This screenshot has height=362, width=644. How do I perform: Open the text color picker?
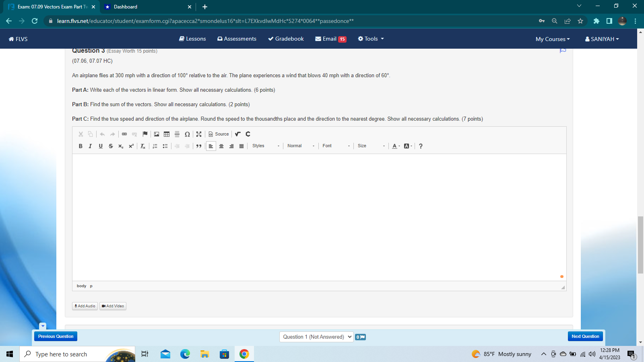click(395, 146)
